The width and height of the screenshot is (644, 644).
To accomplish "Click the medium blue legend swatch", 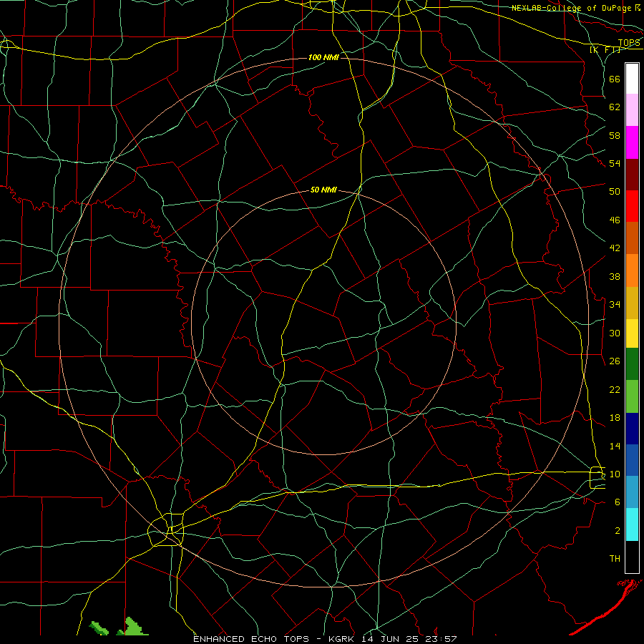I will tap(632, 460).
